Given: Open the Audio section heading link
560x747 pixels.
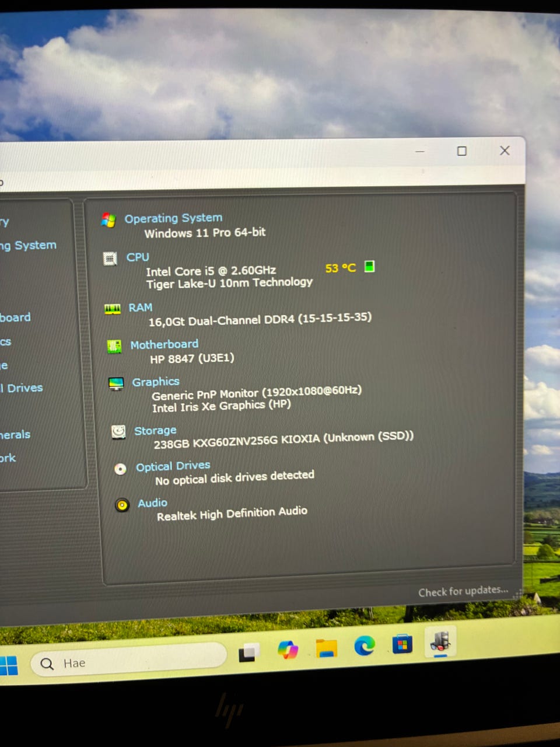Looking at the screenshot, I should pyautogui.click(x=153, y=503).
